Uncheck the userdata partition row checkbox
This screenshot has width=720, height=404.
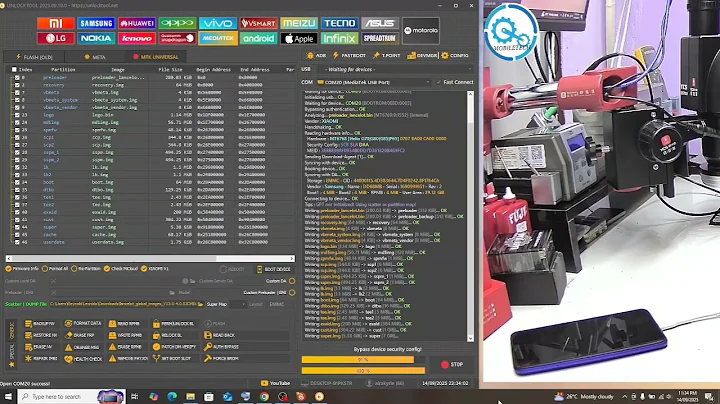pos(17,242)
